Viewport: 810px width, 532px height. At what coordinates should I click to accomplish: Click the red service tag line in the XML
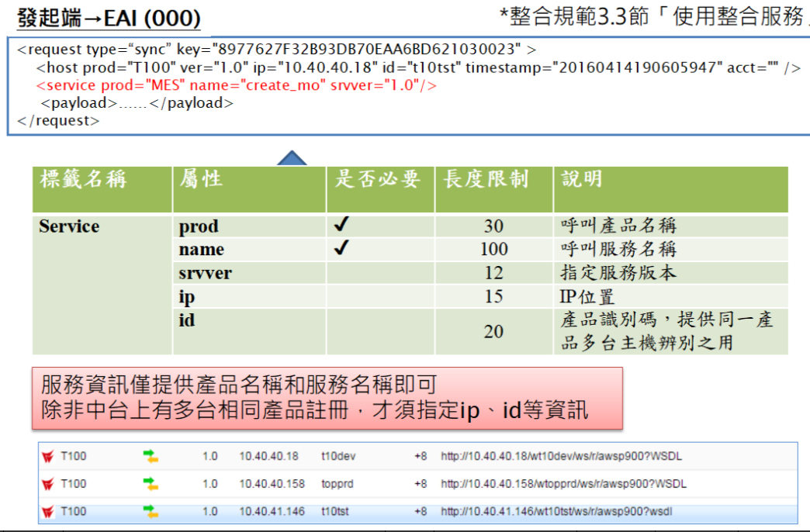click(236, 85)
